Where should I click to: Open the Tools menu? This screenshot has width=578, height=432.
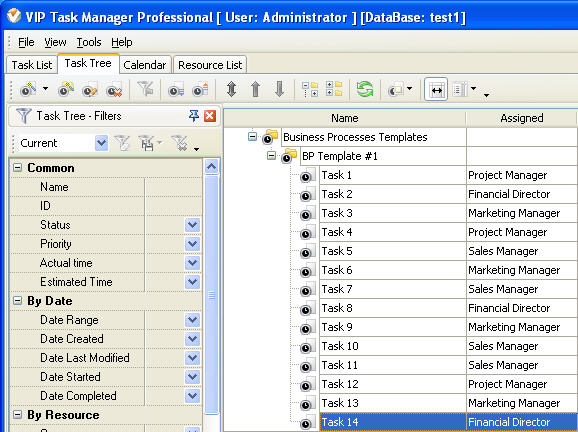[89, 42]
